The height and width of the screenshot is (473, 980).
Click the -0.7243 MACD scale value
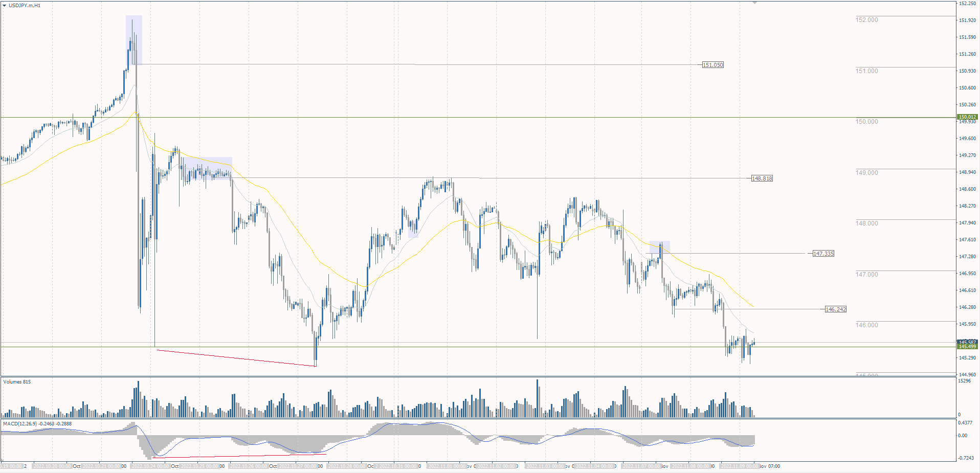pos(966,458)
